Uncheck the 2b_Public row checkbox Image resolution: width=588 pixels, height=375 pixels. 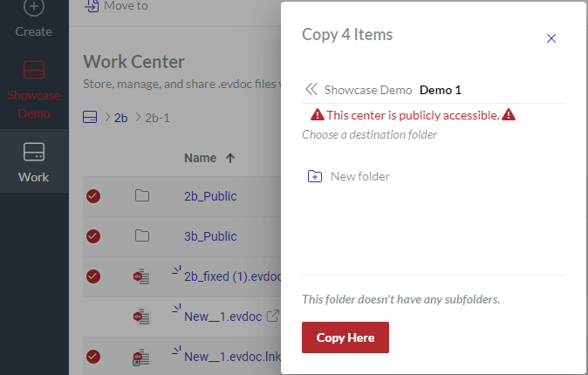[x=93, y=195]
